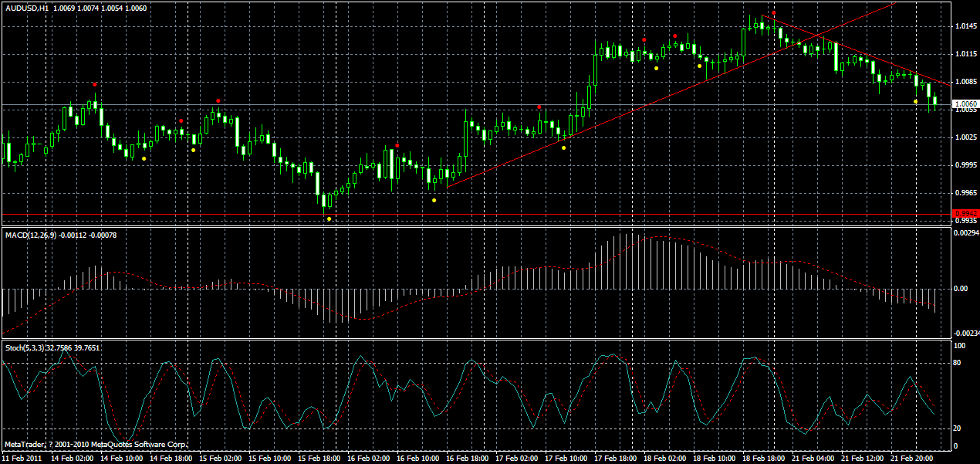Select the tallest white candle on 17 Feb
The height and width of the screenshot is (464, 980).
[594, 69]
